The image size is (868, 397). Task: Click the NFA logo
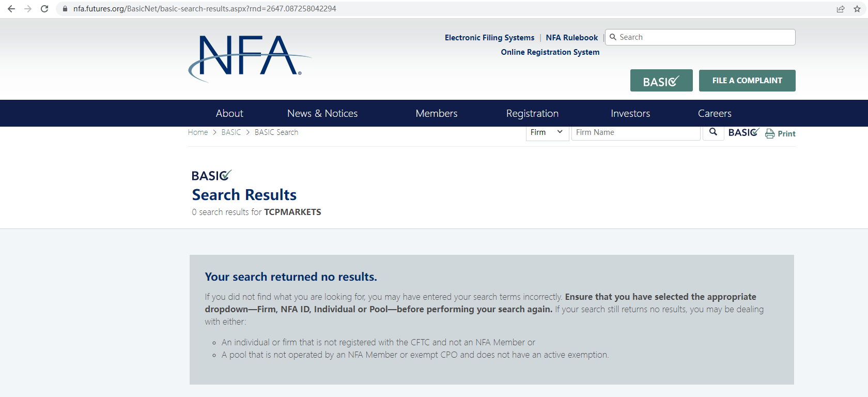pyautogui.click(x=249, y=58)
